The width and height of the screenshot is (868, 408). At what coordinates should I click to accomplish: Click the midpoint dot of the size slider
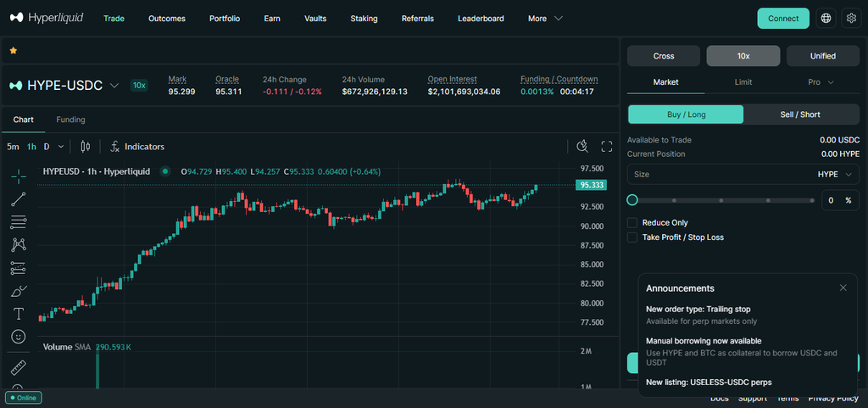tap(721, 200)
